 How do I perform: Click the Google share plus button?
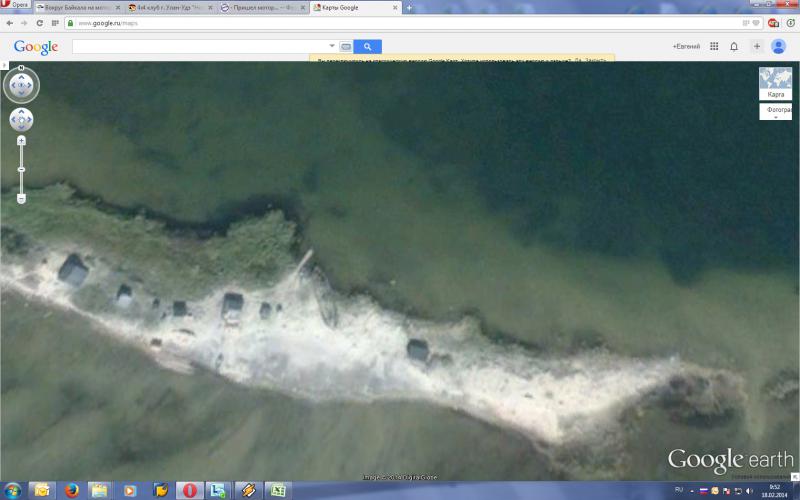pos(757,46)
